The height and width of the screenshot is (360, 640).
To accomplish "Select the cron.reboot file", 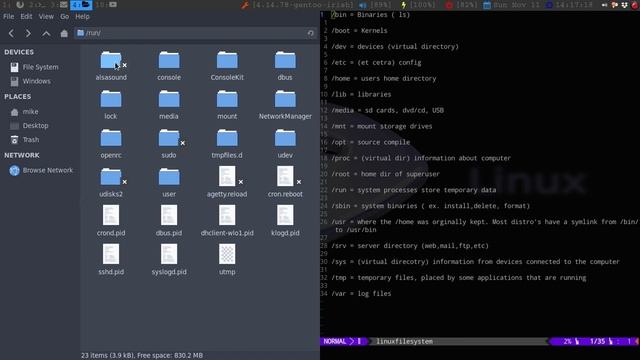I will 285,182.
